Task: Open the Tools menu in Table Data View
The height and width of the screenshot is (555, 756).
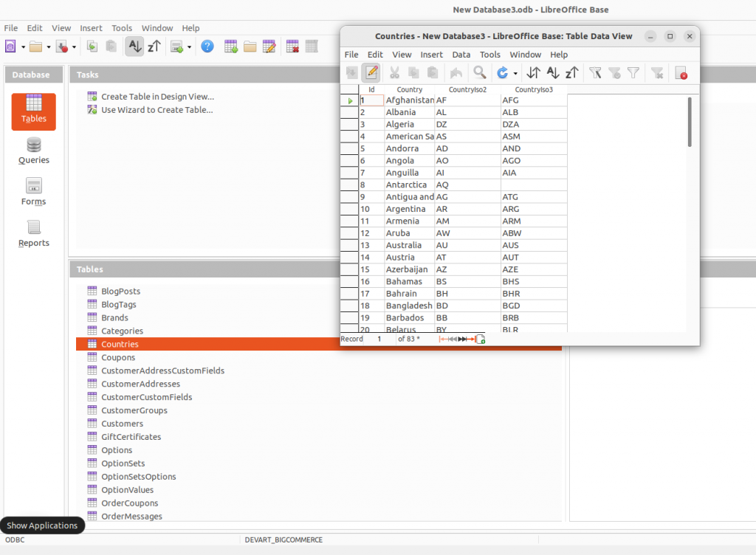Action: pyautogui.click(x=490, y=55)
